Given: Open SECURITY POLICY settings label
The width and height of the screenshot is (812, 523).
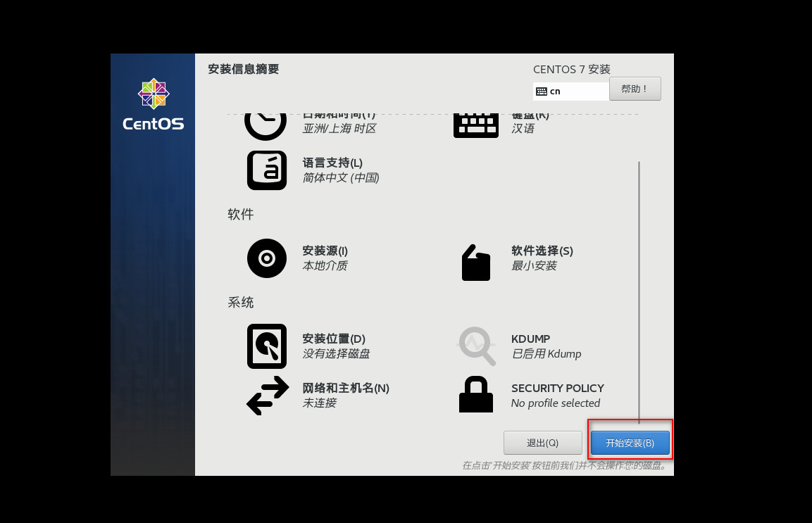Looking at the screenshot, I should point(558,389).
